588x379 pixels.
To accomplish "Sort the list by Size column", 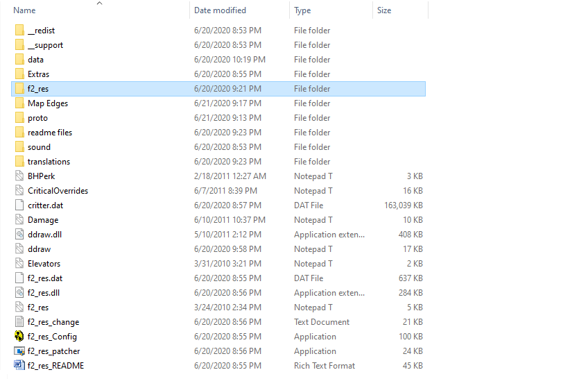I will point(384,10).
